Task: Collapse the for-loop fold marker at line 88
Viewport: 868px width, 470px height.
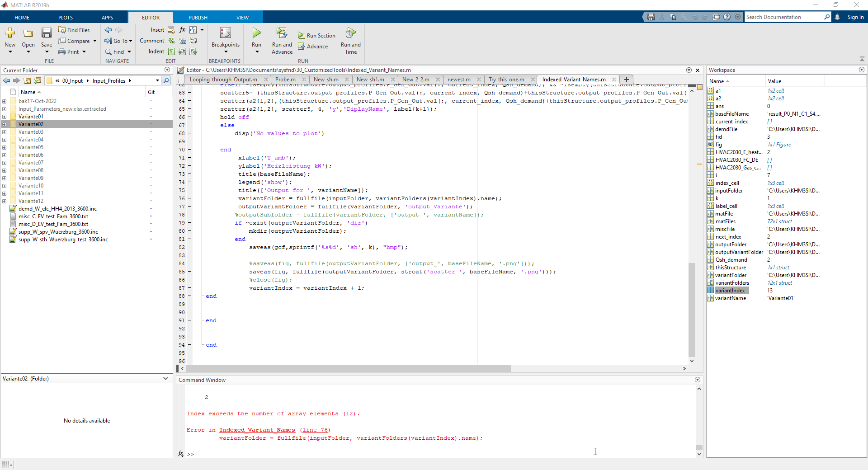Action: click(x=202, y=296)
